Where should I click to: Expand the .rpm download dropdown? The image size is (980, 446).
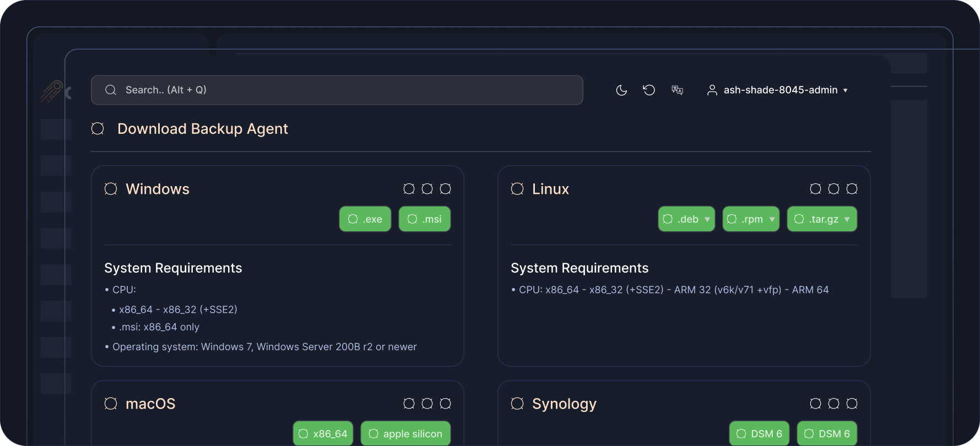click(751, 219)
